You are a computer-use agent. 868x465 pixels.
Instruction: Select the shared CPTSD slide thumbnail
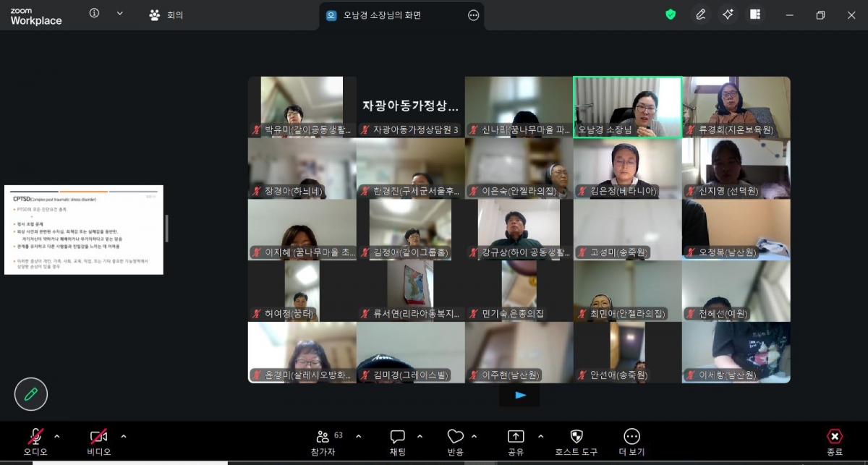[84, 230]
